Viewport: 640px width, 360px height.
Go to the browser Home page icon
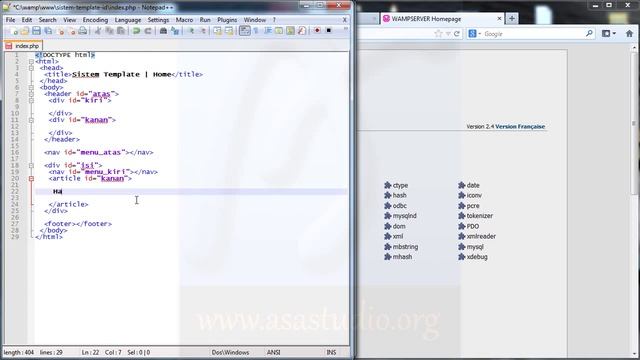tap(629, 34)
